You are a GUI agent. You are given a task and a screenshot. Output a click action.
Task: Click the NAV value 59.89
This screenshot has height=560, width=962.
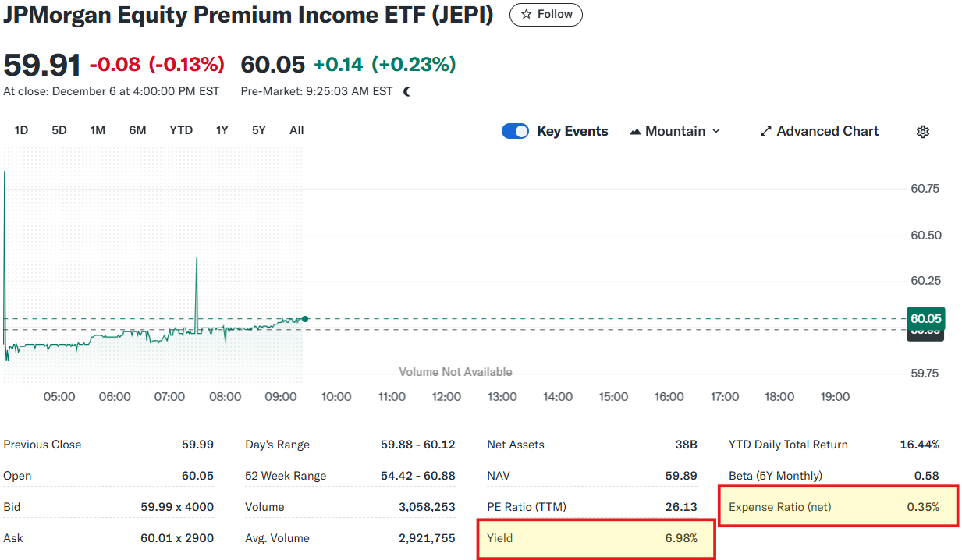[681, 476]
